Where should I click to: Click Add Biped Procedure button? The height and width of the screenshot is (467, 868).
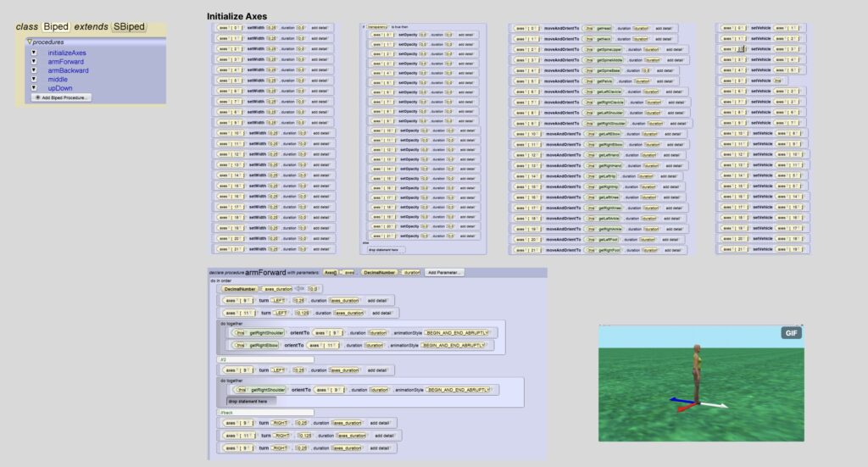click(x=61, y=97)
